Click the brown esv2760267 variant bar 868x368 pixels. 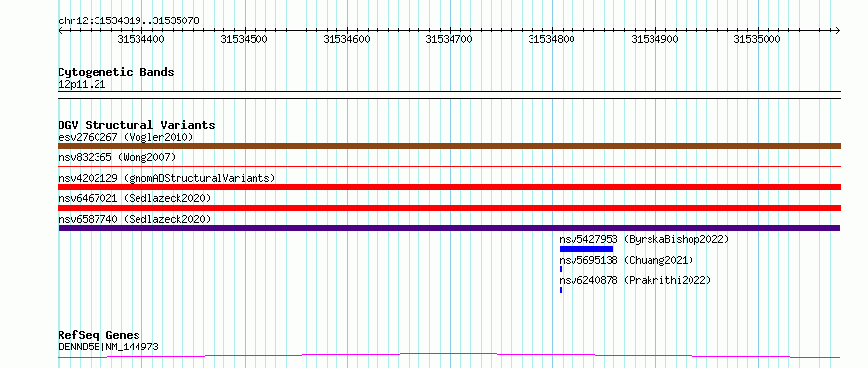449,146
